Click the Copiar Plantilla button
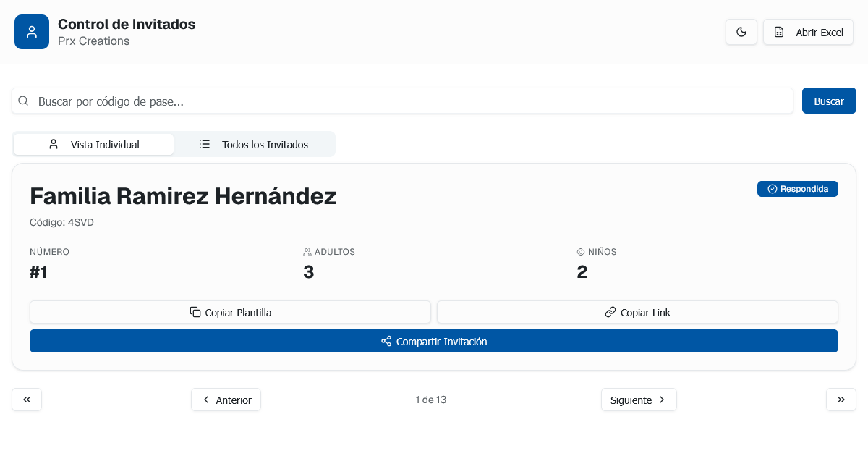Screen dimensions: 868x456 pyautogui.click(x=230, y=313)
